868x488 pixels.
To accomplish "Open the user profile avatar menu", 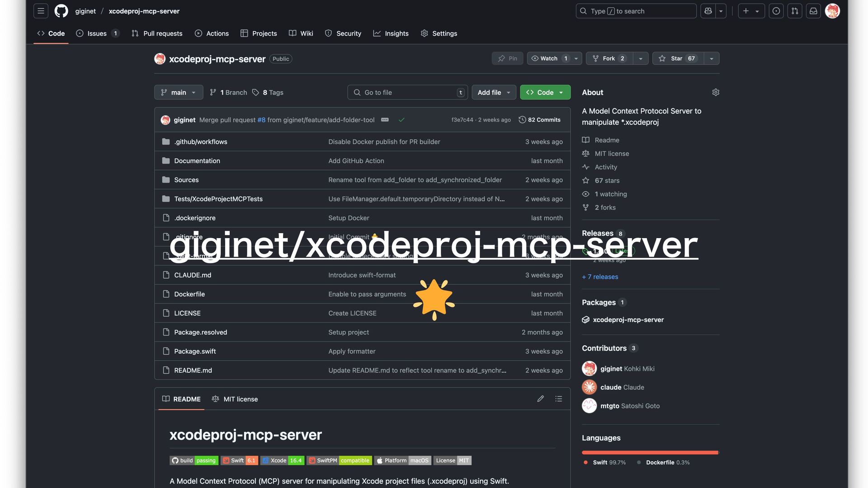I will point(832,11).
